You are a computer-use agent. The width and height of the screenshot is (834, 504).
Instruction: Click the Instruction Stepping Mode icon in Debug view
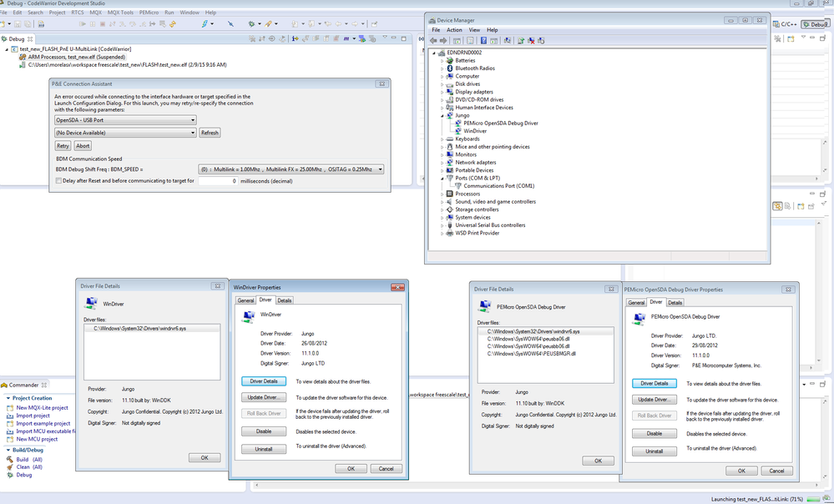point(295,39)
